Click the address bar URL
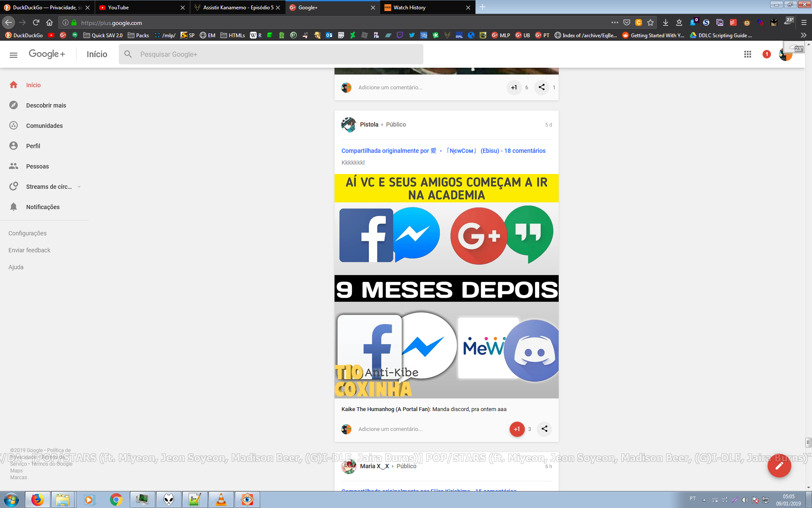The image size is (812, 508). pyautogui.click(x=112, y=23)
